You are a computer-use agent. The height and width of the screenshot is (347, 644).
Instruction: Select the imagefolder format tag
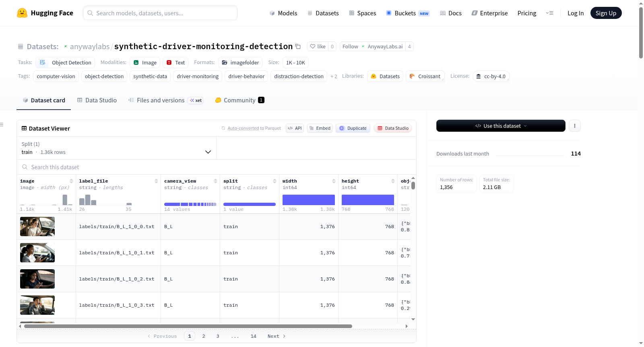tap(240, 62)
